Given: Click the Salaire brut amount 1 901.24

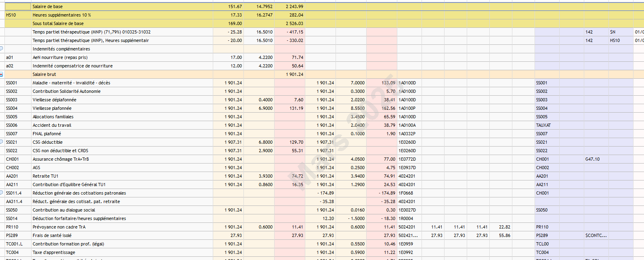Looking at the screenshot, I should (x=294, y=74).
